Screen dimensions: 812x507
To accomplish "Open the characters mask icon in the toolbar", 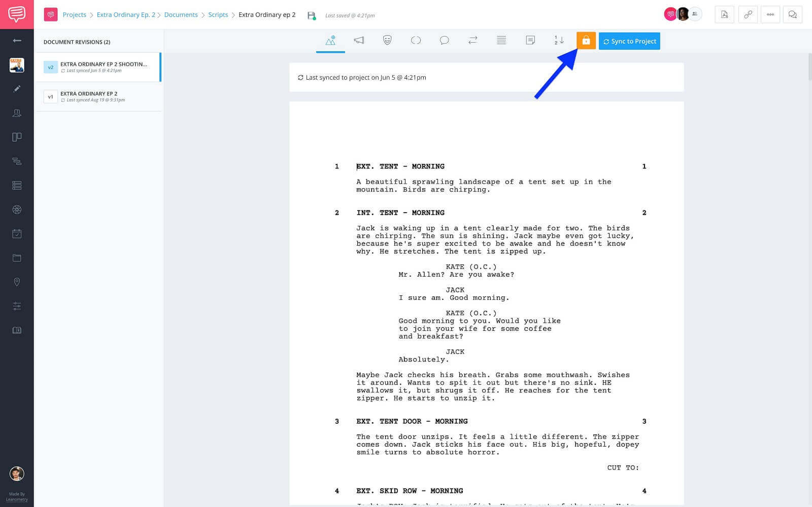I will pos(387,40).
